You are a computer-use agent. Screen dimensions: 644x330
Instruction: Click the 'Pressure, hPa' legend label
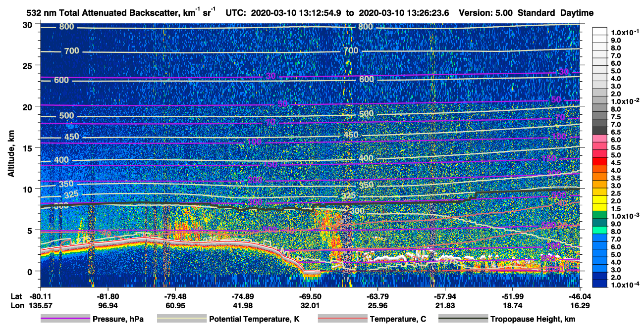click(118, 319)
